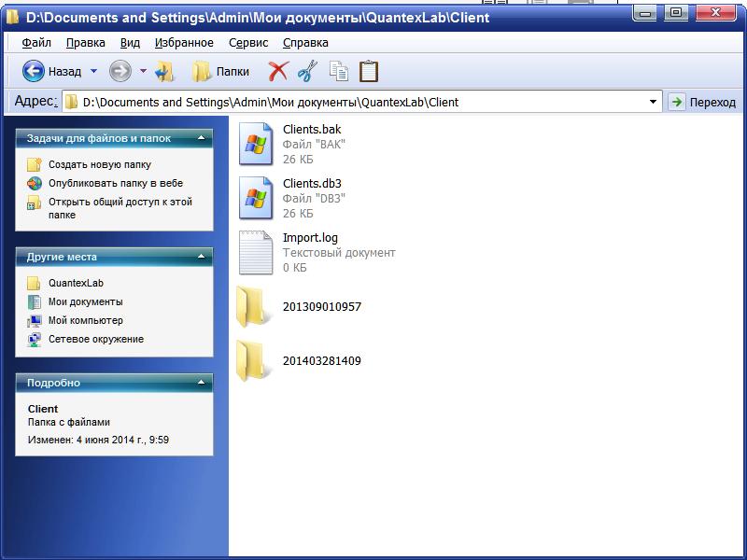Delete with the red X toolbar icon

tap(278, 72)
